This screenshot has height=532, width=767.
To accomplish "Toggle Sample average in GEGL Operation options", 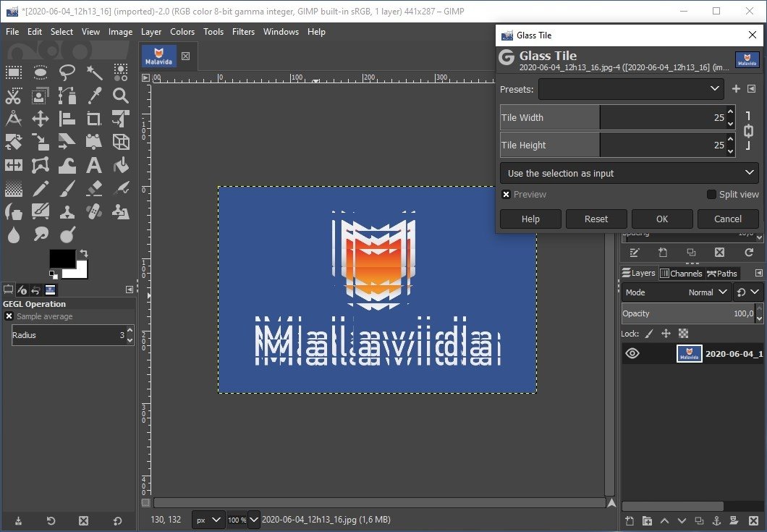I will (9, 316).
